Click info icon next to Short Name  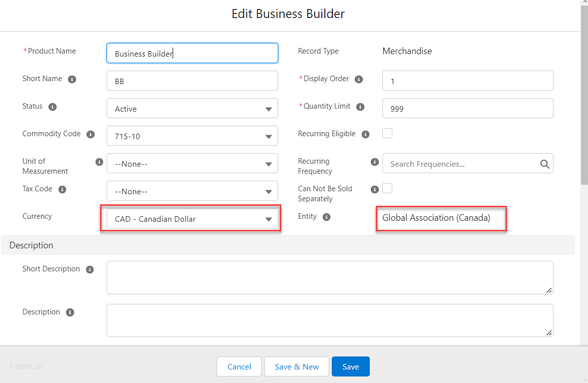pos(72,79)
